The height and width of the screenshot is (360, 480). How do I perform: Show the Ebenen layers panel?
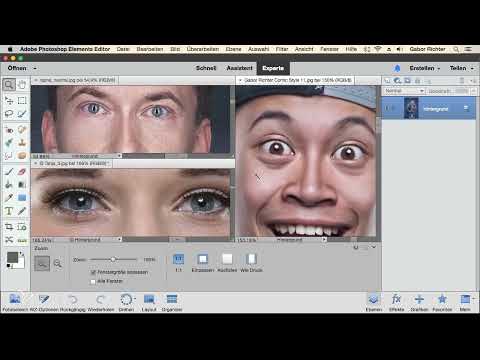[x=374, y=303]
